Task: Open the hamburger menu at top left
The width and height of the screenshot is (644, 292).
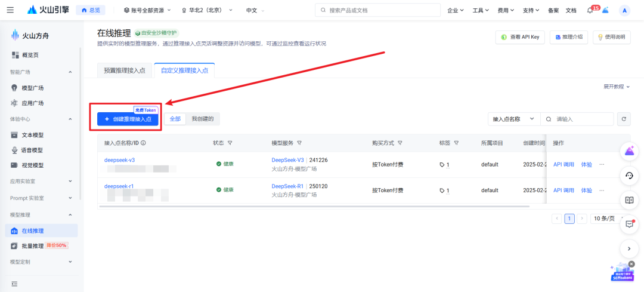Action: 10,10
